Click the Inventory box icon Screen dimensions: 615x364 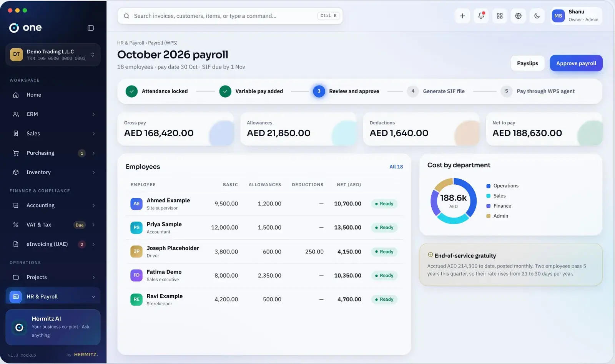(16, 172)
